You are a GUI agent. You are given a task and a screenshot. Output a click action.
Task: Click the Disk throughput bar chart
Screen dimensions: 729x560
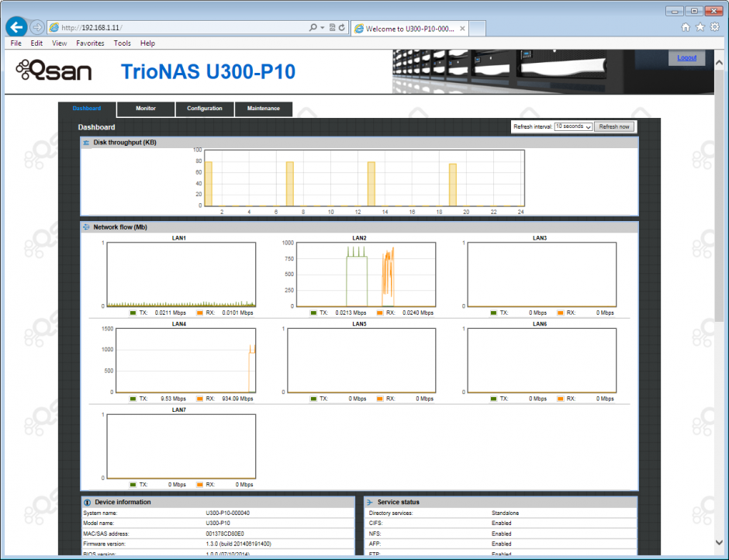click(364, 178)
